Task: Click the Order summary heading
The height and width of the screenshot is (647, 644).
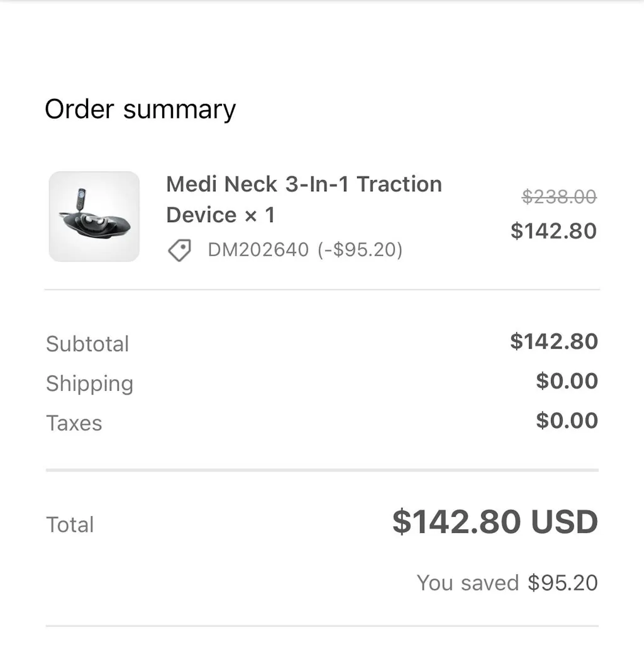Action: [140, 110]
